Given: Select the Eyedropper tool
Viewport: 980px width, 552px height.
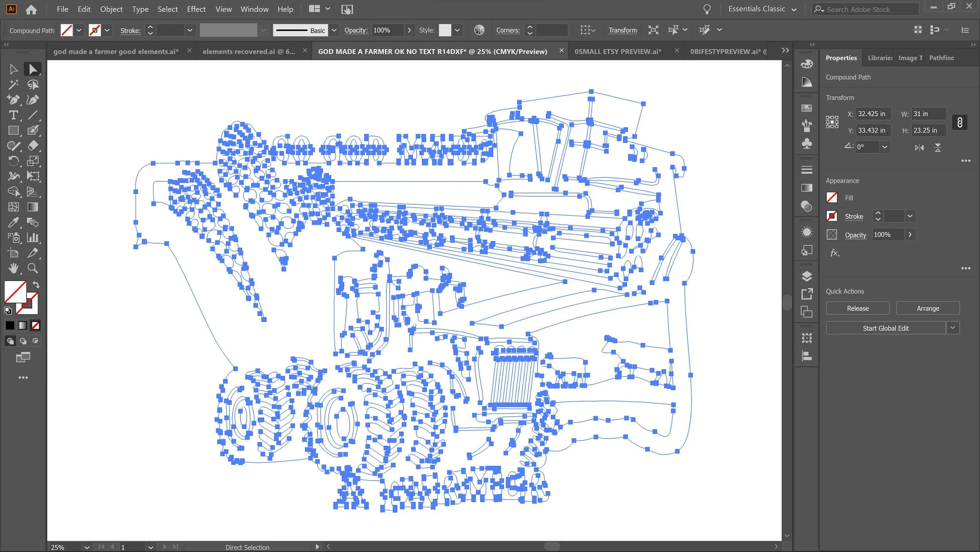Looking at the screenshot, I should click(13, 222).
